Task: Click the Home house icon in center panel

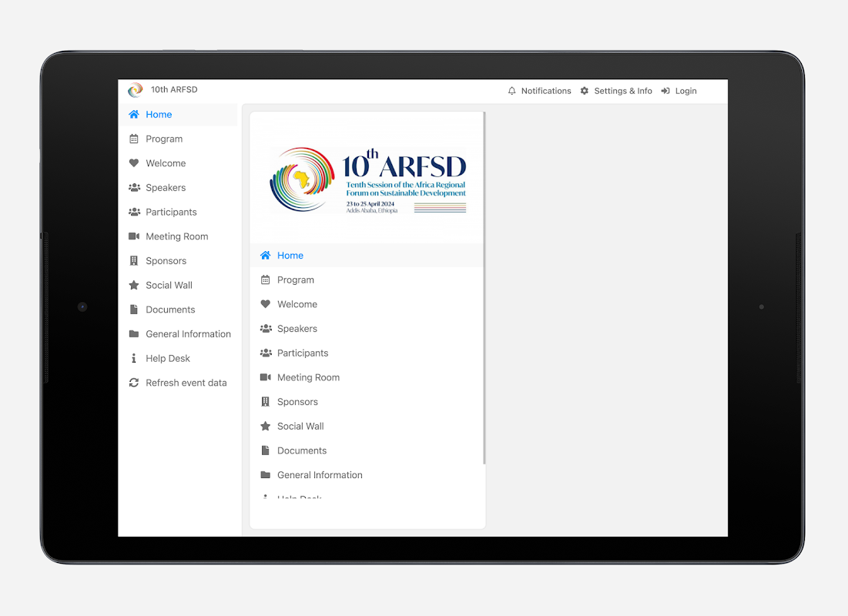Action: (x=265, y=256)
